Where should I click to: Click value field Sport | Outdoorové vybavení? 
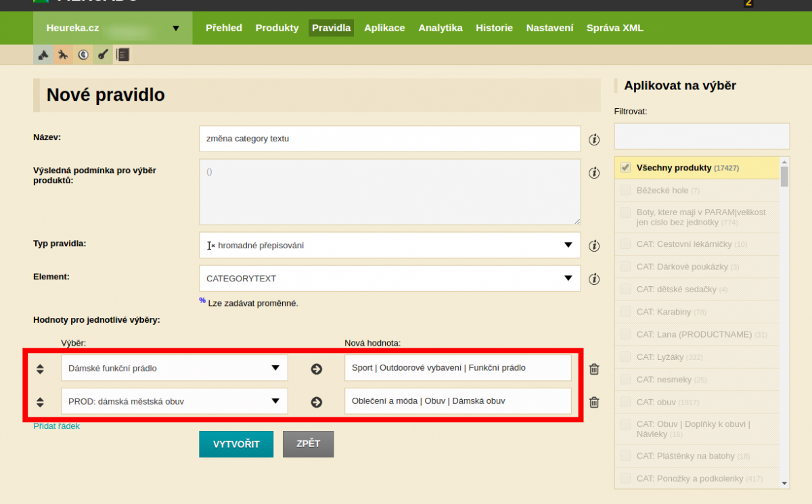[x=458, y=368]
